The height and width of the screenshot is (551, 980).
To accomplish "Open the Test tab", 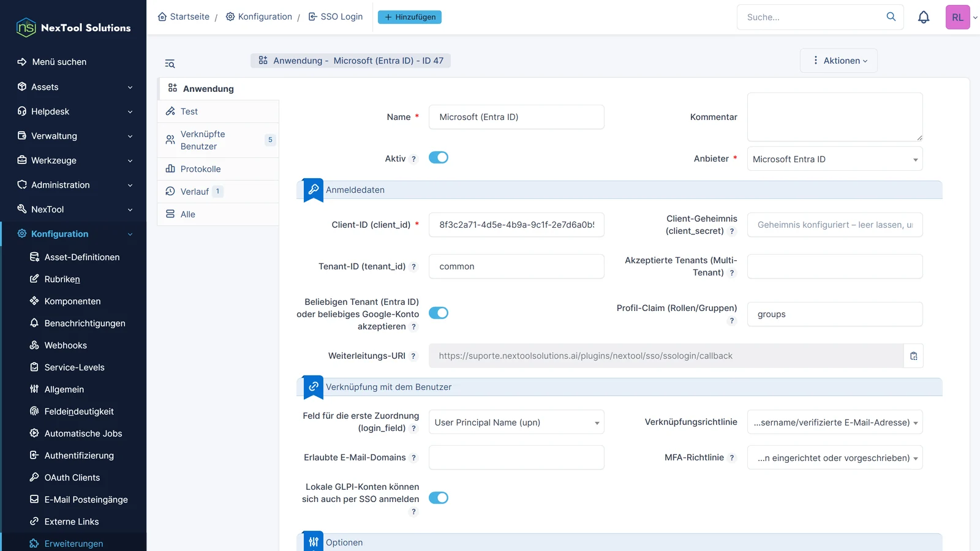I will 218,111.
